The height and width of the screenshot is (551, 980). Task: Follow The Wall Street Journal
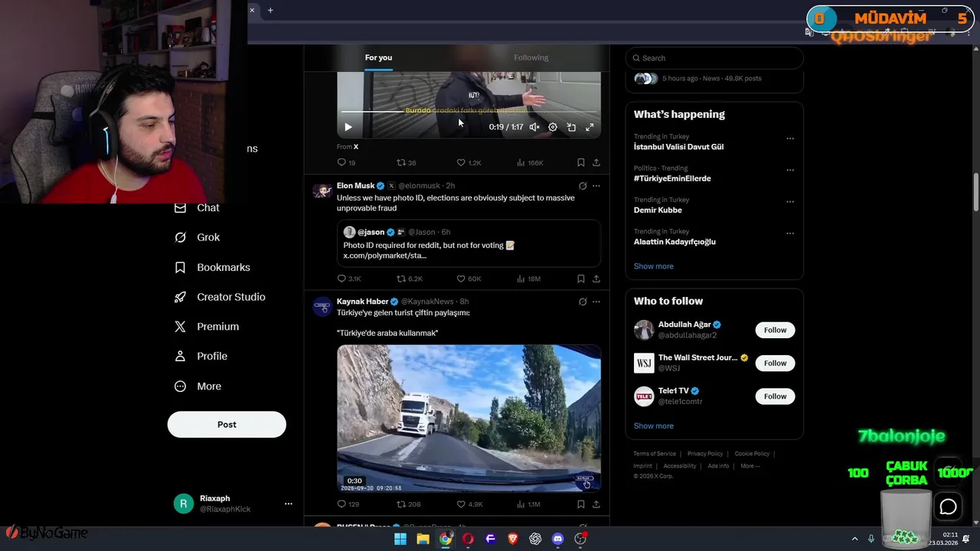[x=775, y=363]
